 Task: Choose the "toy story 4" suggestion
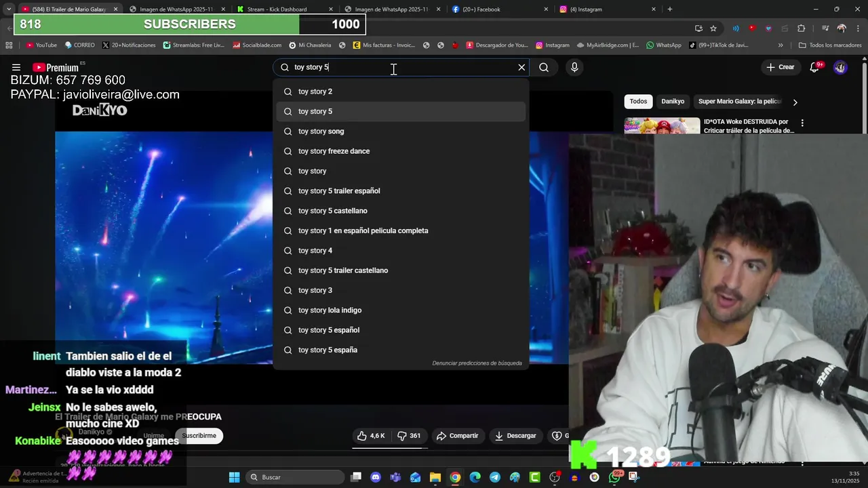click(401, 250)
